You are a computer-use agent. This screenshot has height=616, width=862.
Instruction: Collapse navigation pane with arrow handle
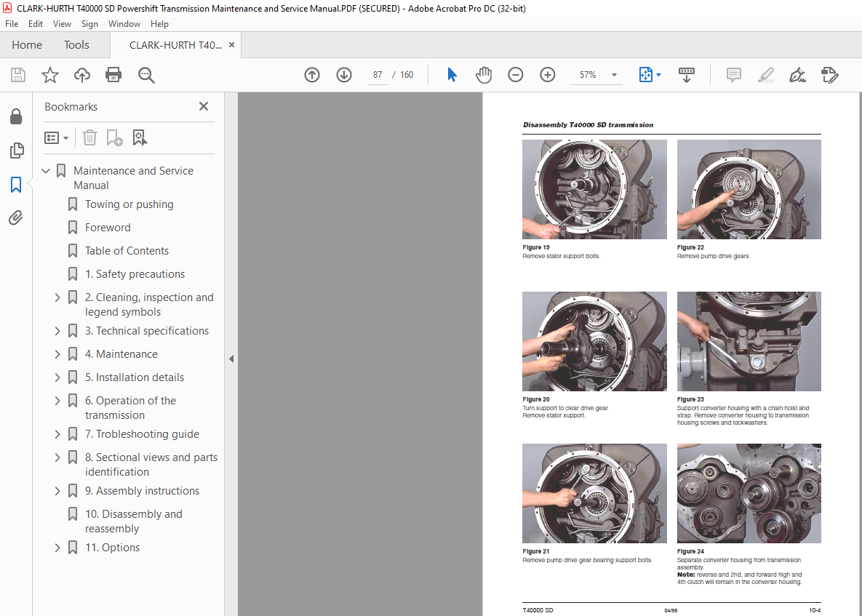click(231, 359)
